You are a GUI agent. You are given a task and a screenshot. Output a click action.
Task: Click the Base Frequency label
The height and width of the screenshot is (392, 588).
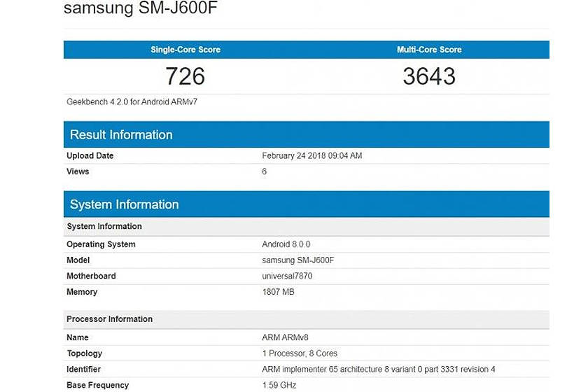pyautogui.click(x=97, y=385)
